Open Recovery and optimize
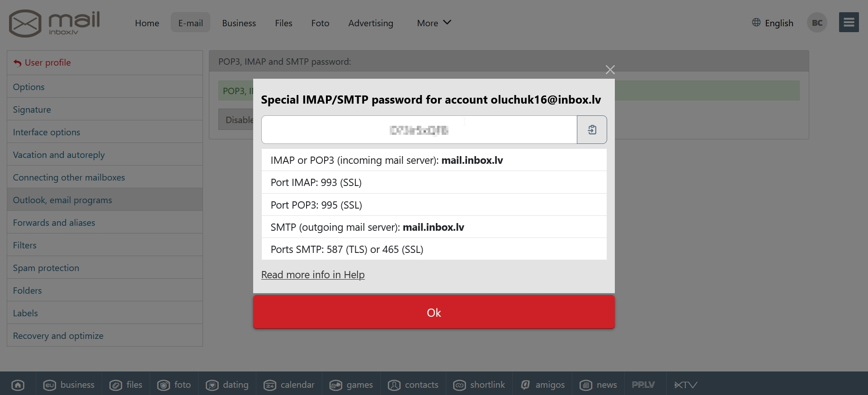 pyautogui.click(x=105, y=335)
